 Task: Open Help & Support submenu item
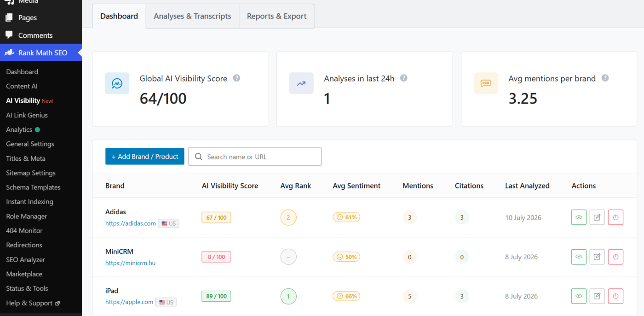tap(29, 303)
